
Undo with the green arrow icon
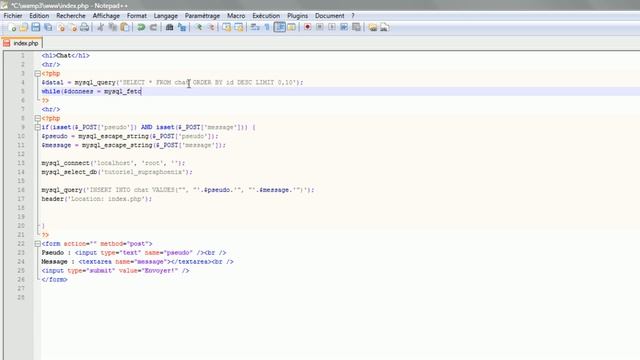pyautogui.click(x=141, y=27)
